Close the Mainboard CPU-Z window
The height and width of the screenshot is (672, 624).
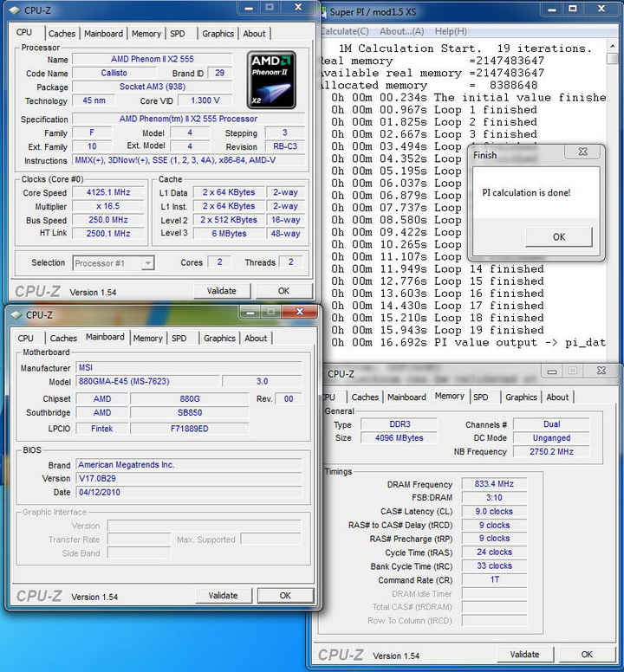[x=300, y=312]
